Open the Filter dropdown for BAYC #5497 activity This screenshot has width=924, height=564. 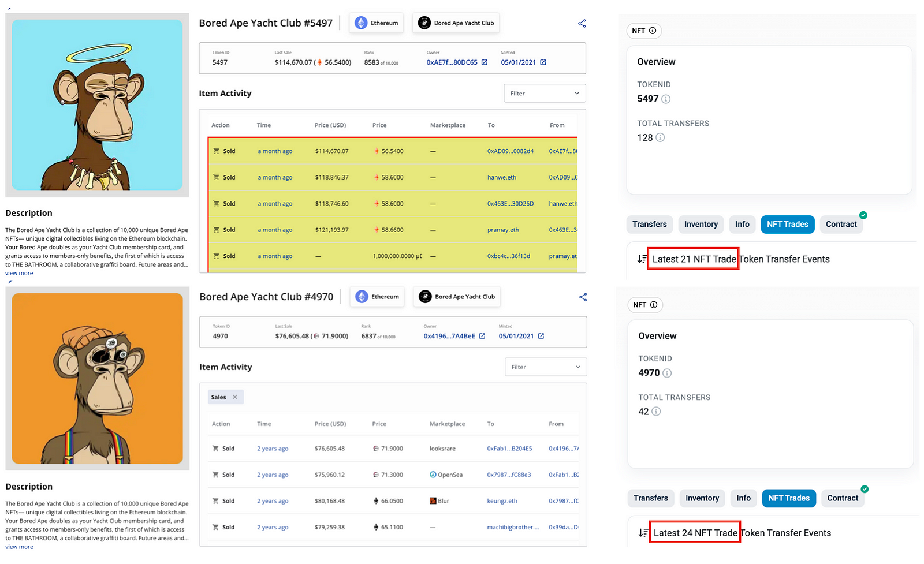coord(544,93)
